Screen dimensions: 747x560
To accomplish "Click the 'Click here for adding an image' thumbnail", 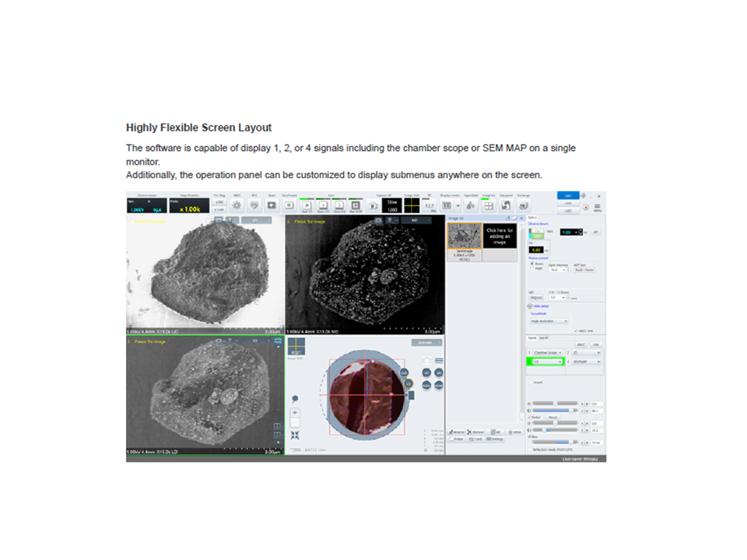I will (498, 235).
